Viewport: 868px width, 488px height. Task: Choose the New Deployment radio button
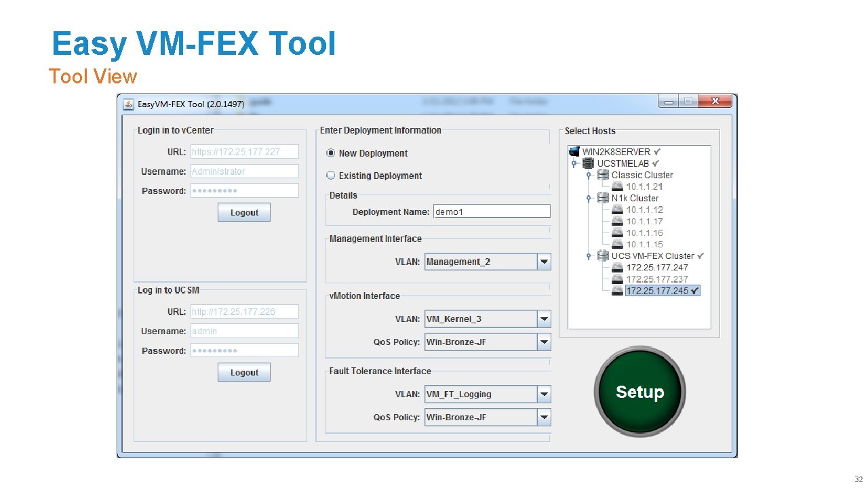(x=331, y=153)
